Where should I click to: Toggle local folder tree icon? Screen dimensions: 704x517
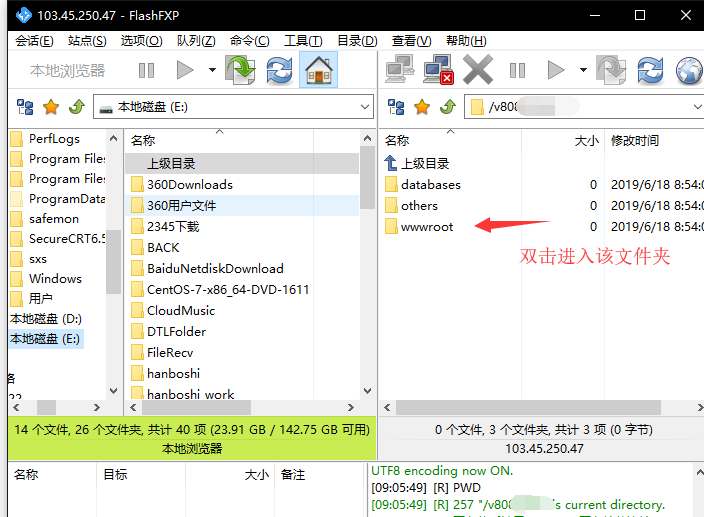coord(25,107)
